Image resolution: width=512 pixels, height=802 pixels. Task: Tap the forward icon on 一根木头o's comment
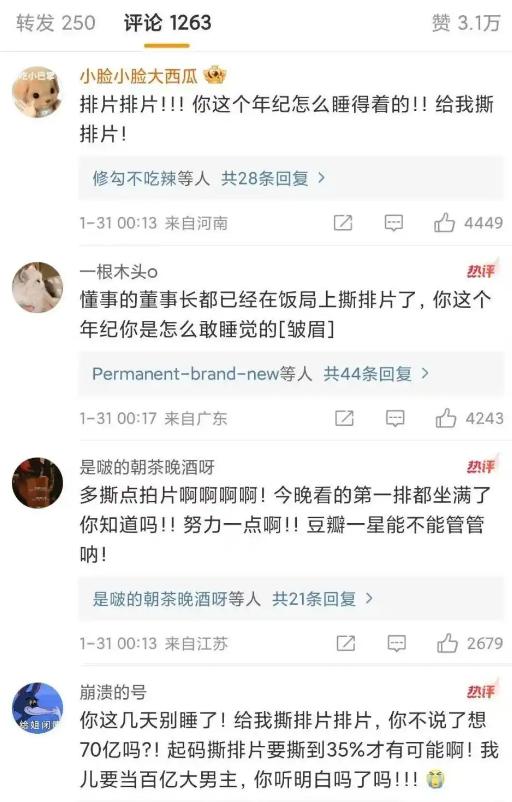pos(344,418)
